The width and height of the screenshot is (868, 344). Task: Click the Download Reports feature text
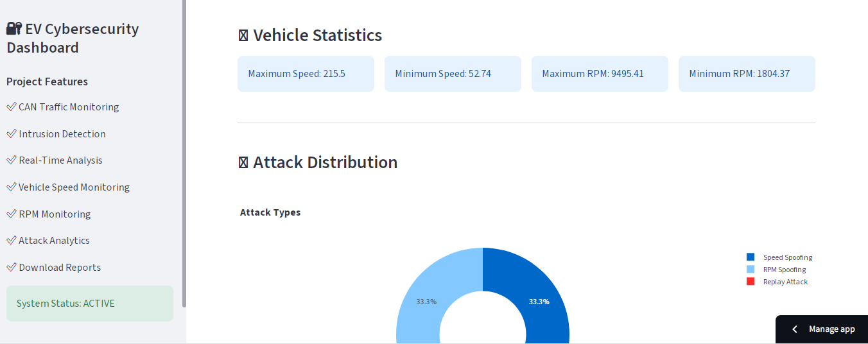pos(60,268)
